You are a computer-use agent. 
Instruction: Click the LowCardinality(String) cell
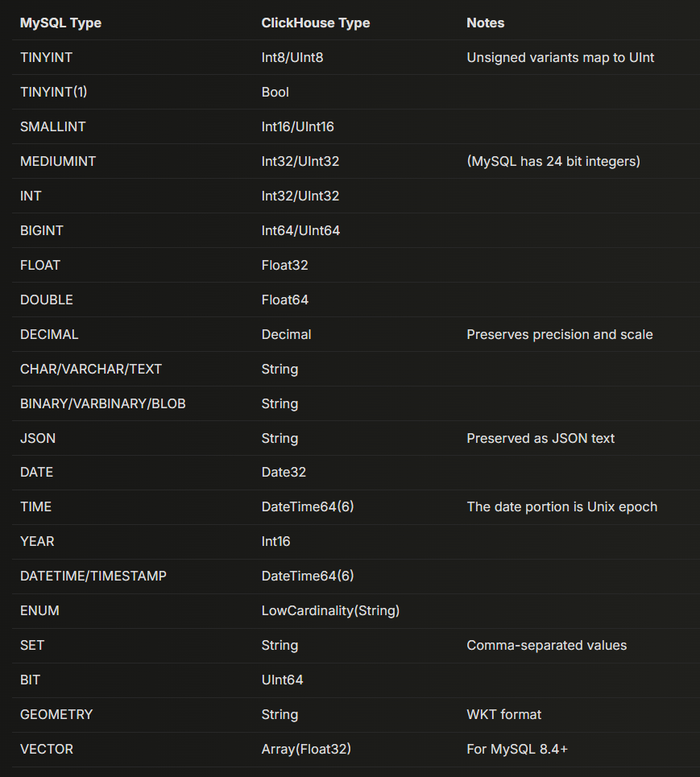(x=330, y=610)
